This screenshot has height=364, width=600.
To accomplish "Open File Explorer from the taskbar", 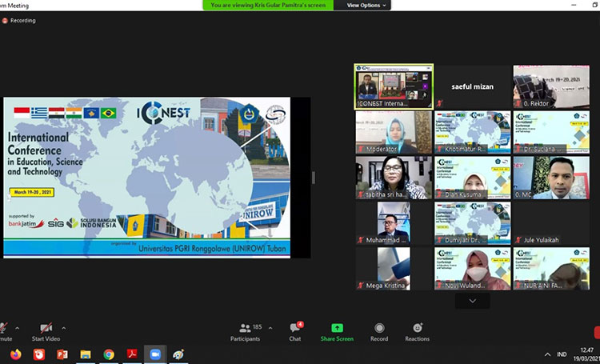I will 86,354.
